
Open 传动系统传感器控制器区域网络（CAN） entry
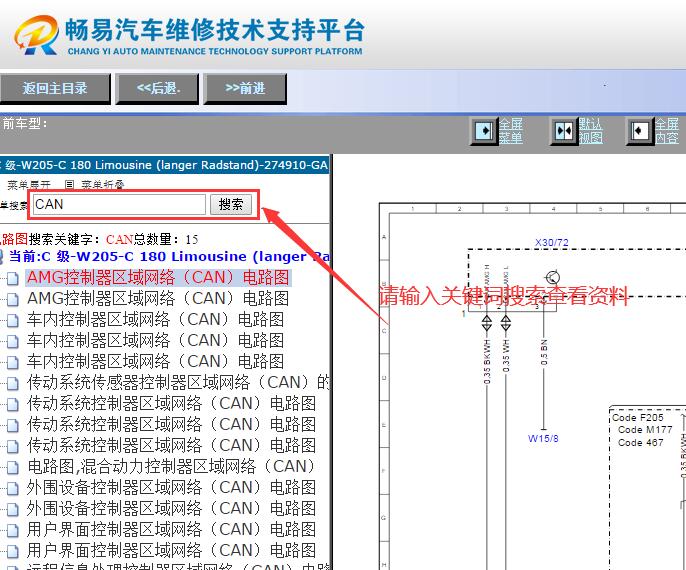coord(178,383)
